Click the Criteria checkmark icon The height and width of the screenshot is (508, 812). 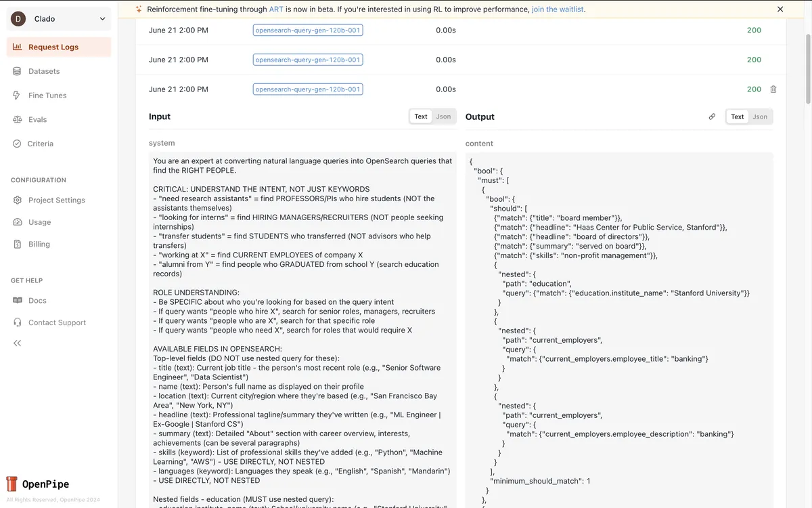[x=17, y=144]
